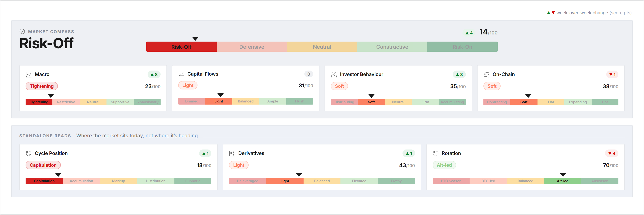Click the Balanced segment in Capital Flows
Screen dimensions: 644x215
[246, 101]
